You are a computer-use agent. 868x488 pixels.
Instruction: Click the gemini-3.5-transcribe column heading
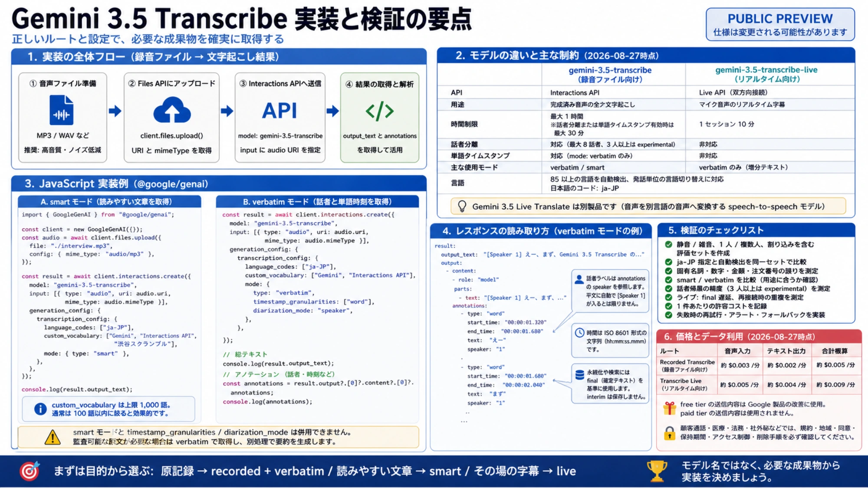coord(610,75)
